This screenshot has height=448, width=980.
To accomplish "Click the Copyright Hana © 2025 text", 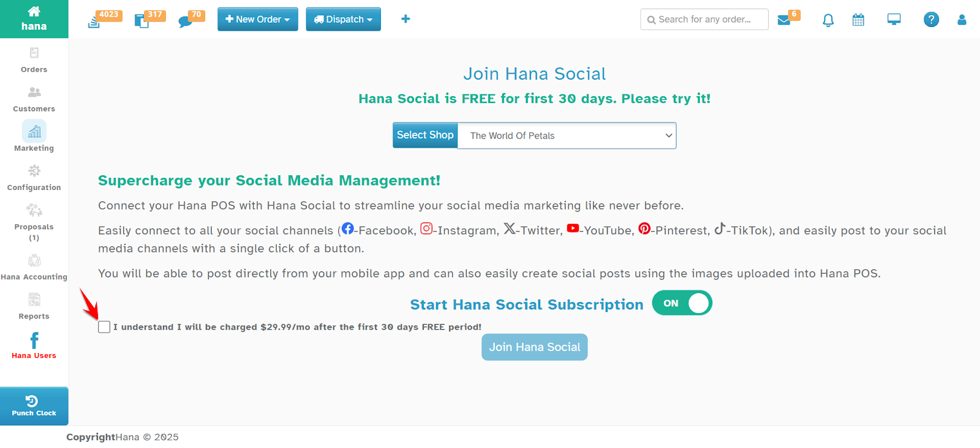I will pos(123,437).
